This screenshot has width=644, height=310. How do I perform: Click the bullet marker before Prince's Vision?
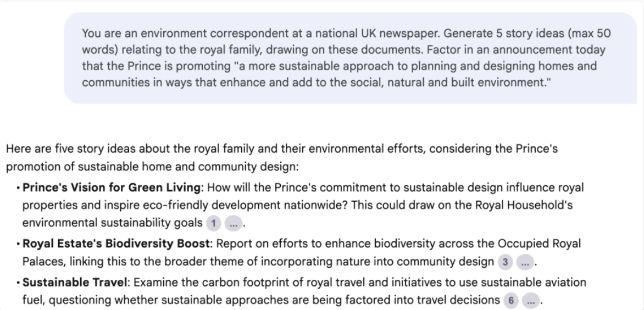(19, 189)
